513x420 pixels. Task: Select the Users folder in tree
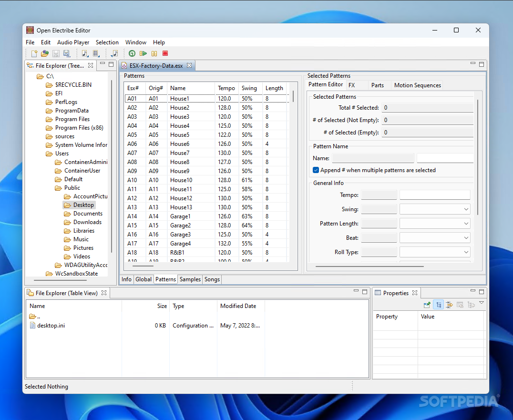[62, 154]
